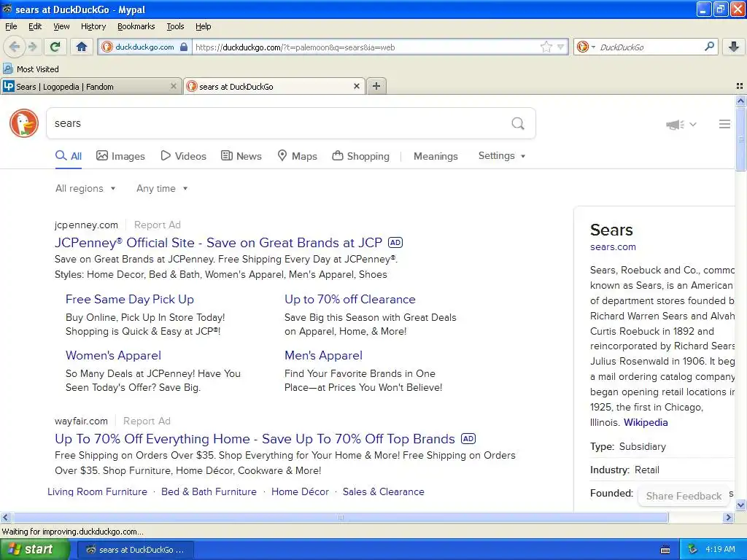747x560 pixels.
Task: Open the Bed & Bath Furniture link
Action: pos(209,491)
